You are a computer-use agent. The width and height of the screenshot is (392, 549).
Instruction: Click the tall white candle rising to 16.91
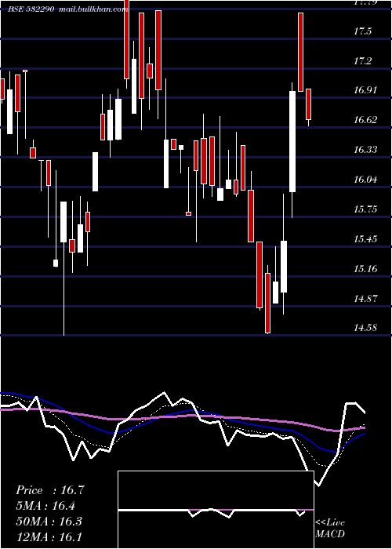(292, 141)
